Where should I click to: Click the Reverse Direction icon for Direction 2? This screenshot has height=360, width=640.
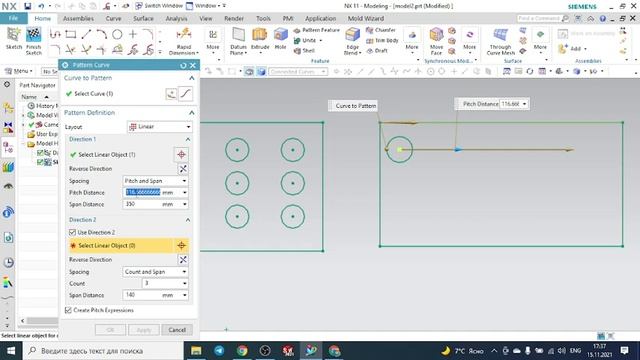tap(183, 260)
